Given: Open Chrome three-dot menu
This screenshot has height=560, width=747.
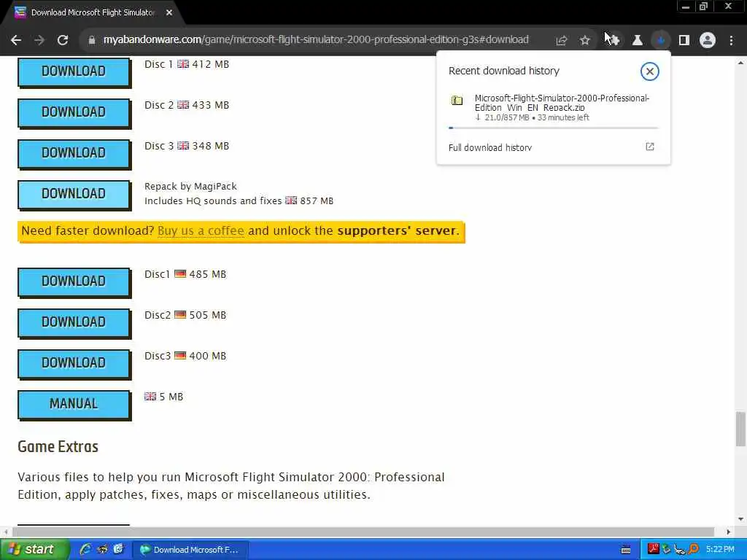Looking at the screenshot, I should pyautogui.click(x=731, y=41).
